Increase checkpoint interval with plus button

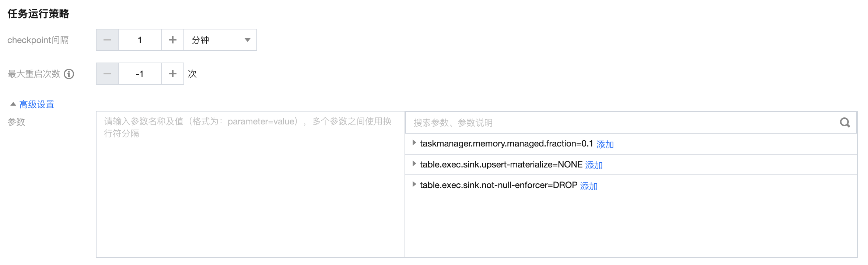pyautogui.click(x=172, y=40)
